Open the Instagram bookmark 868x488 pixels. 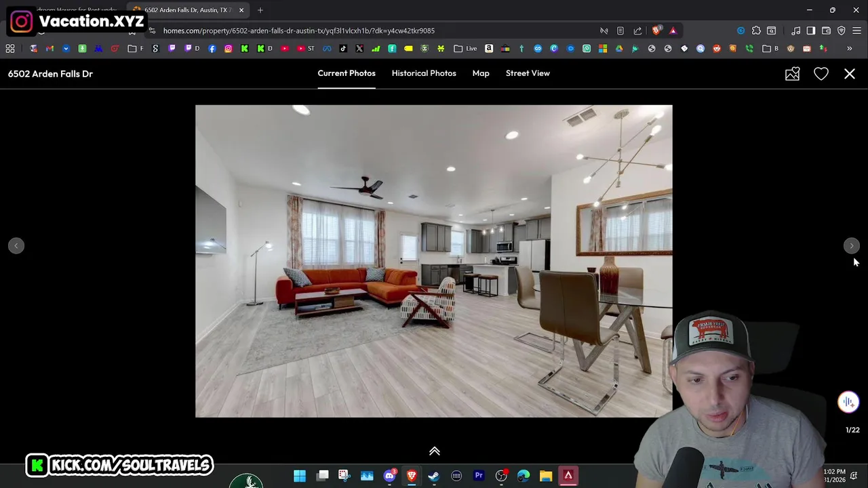point(229,49)
